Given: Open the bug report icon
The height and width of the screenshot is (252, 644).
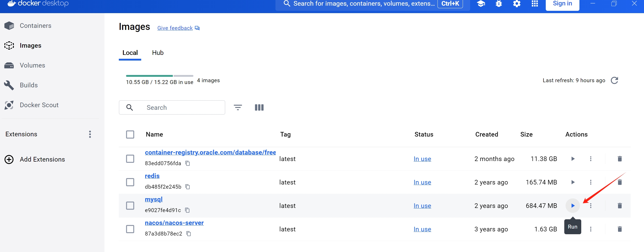Looking at the screenshot, I should tap(498, 4).
